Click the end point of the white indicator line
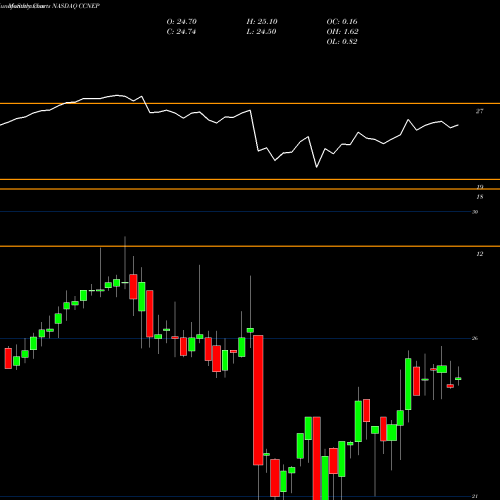This screenshot has height=500, width=500. click(x=458, y=125)
